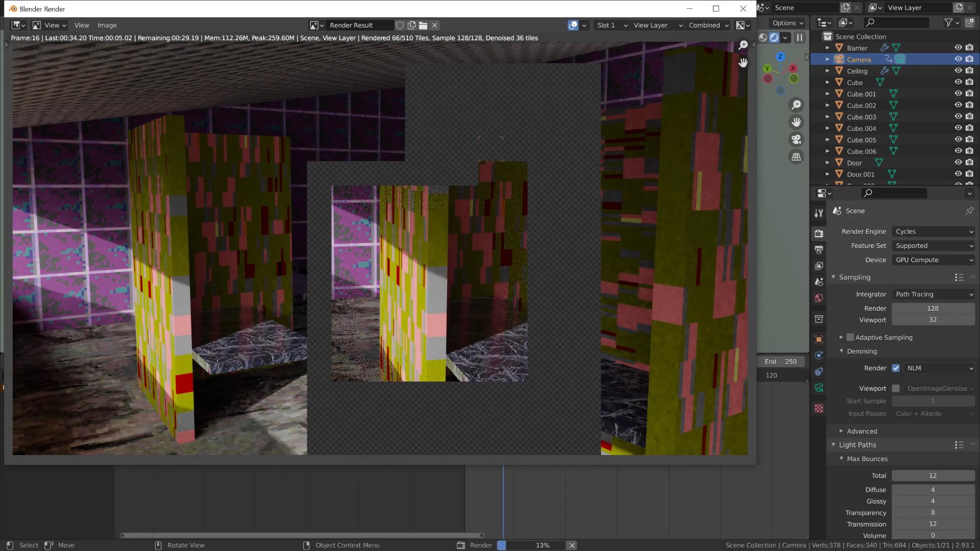The height and width of the screenshot is (551, 980).
Task: Click the open image folder icon
Action: tap(423, 25)
